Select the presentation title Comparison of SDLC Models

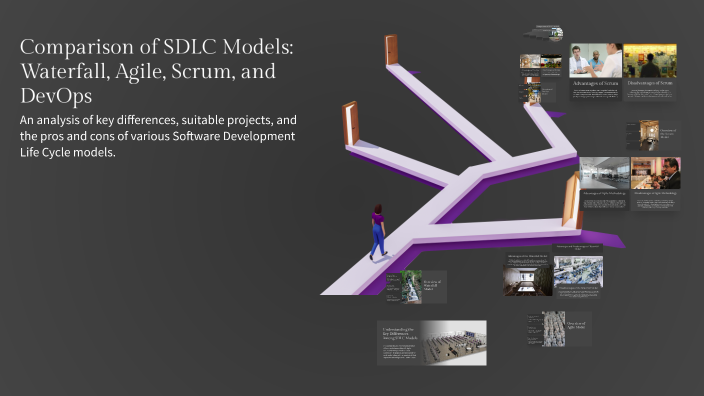click(x=157, y=71)
